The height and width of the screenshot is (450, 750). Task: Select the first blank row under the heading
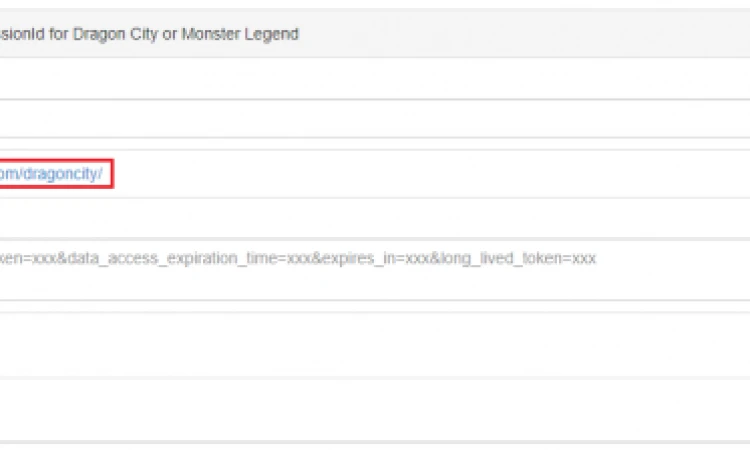(x=375, y=78)
